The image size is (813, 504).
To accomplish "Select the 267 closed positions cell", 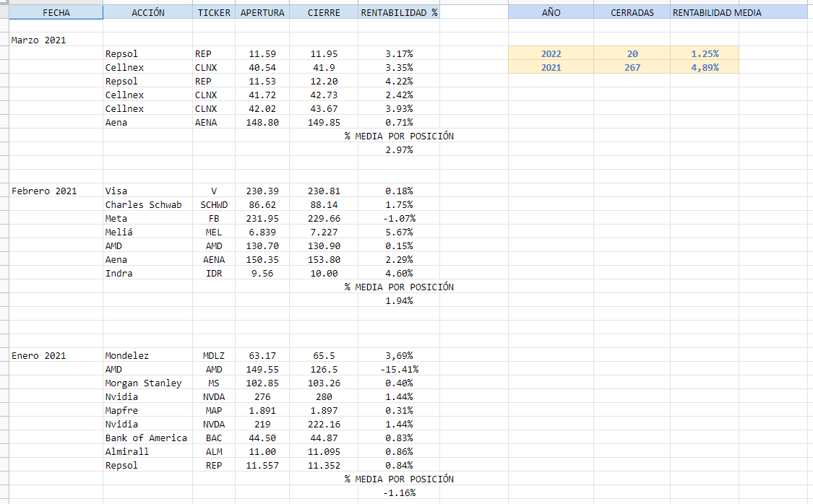I will [632, 67].
